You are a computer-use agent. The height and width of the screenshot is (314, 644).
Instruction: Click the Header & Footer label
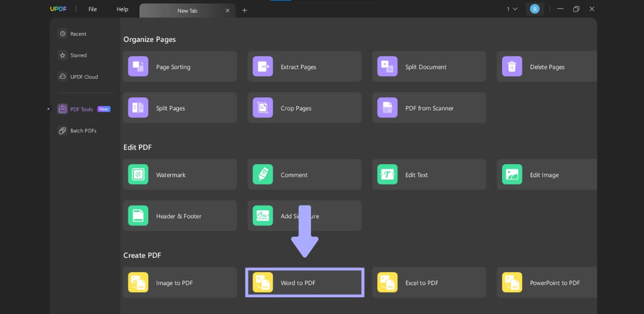point(179,216)
